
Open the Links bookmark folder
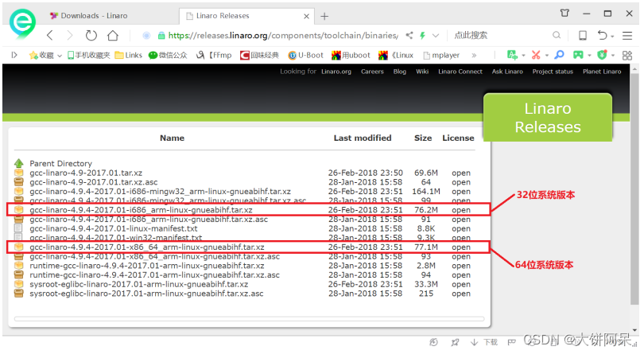pyautogui.click(x=129, y=55)
